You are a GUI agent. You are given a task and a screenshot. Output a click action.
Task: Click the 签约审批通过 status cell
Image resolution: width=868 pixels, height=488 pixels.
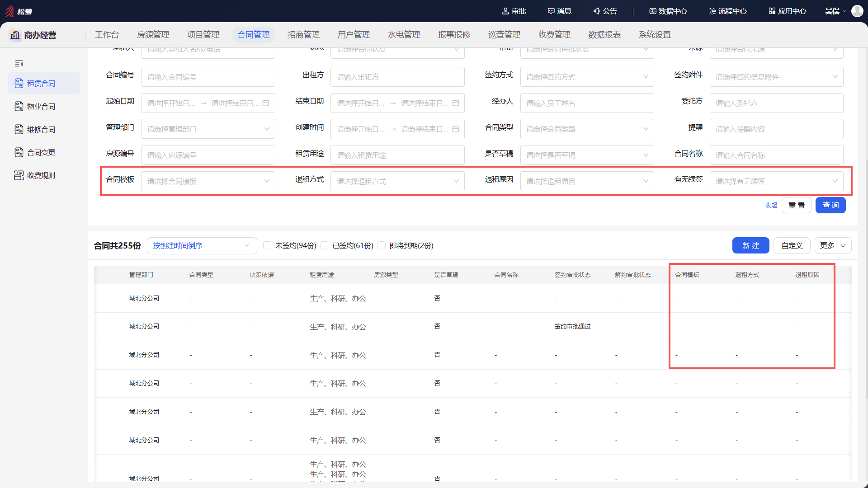click(x=572, y=326)
